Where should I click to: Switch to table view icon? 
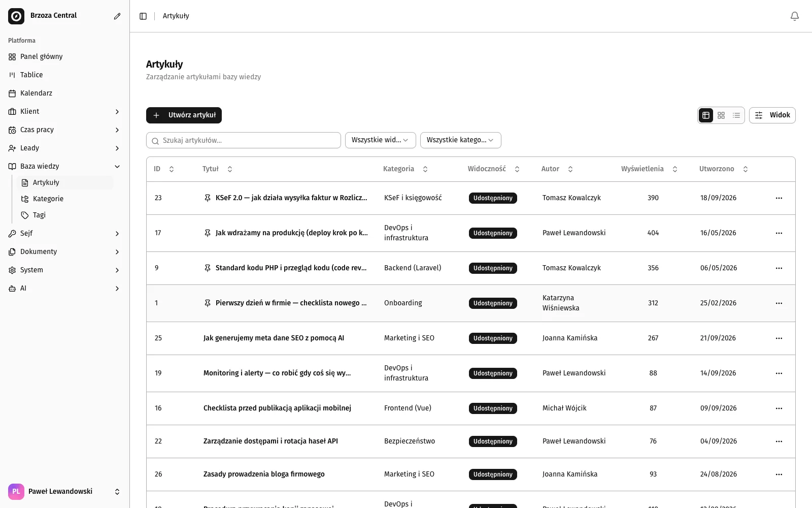[706, 115]
